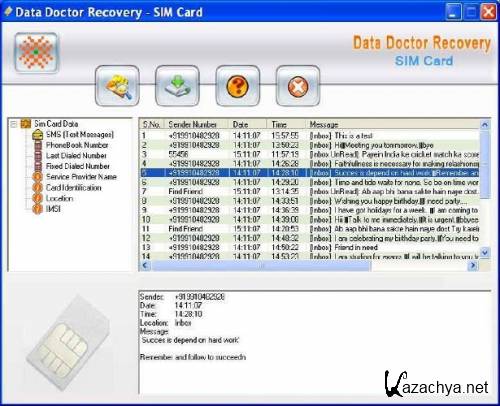Select highlighted row 'Succes is depend on hard work'

[x=310, y=173]
